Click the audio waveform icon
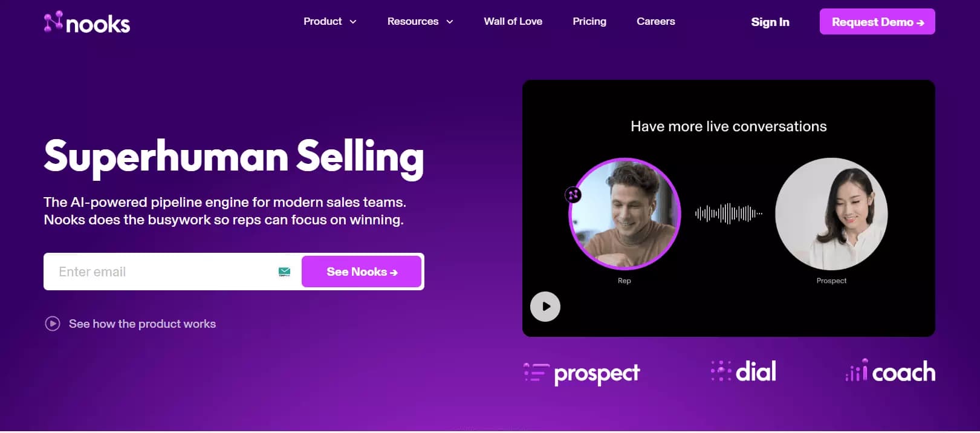Screen dimensions: 980x433 729,213
